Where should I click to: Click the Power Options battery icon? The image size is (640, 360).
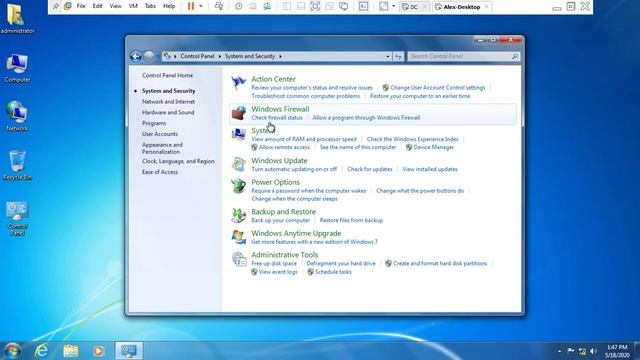(x=239, y=186)
